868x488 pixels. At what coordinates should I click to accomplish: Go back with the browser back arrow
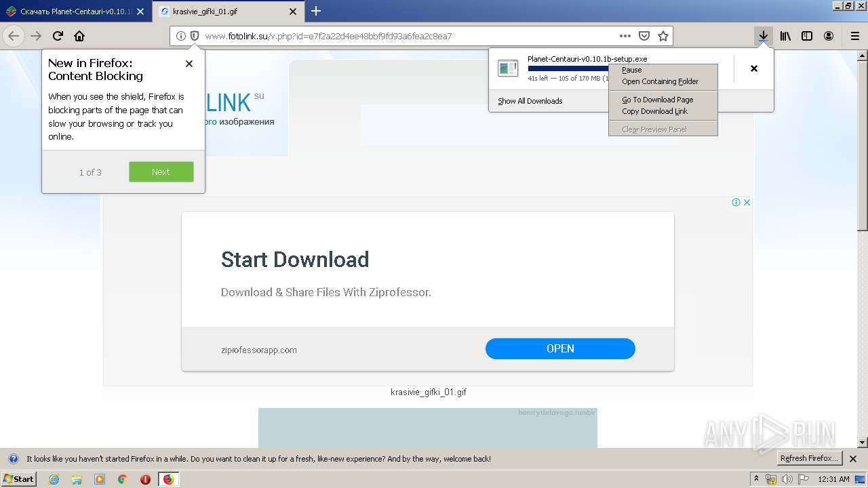tap(14, 36)
